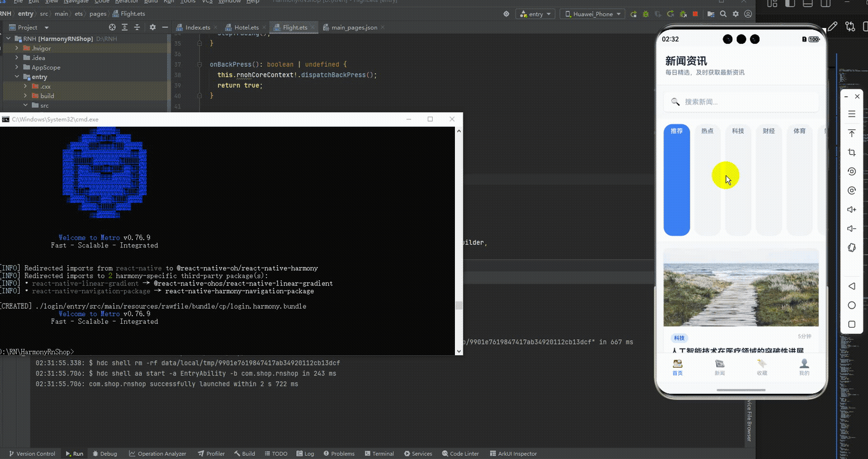The image size is (868, 459).
Task: Open the beach boardwalk news image
Action: click(741, 288)
